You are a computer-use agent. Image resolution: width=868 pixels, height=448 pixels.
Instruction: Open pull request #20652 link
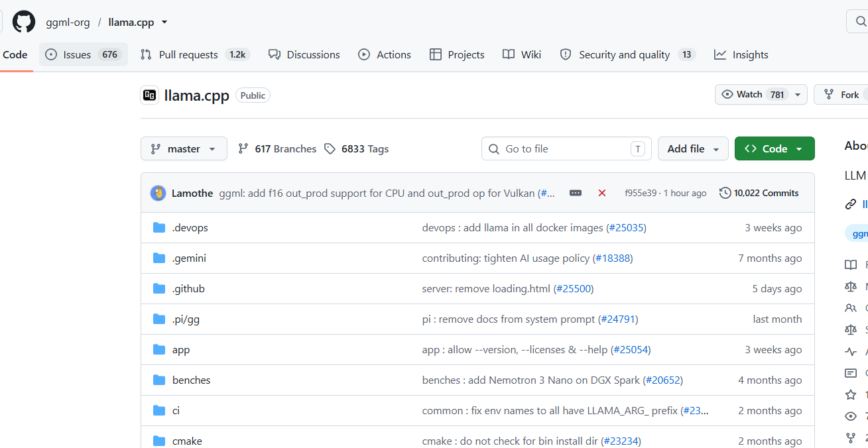[663, 380]
